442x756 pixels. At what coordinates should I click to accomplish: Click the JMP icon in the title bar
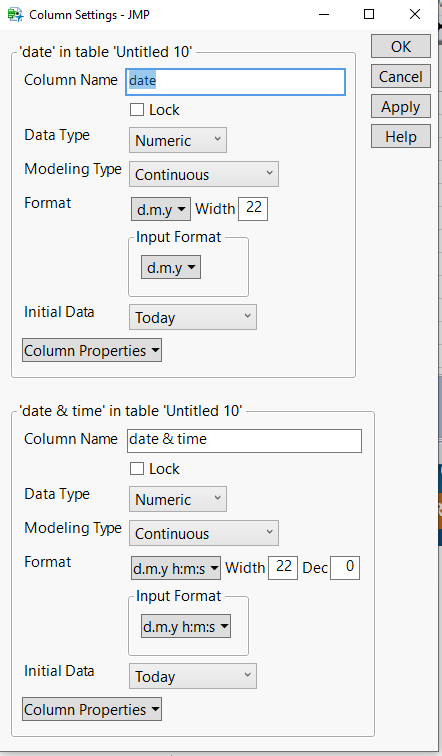pyautogui.click(x=15, y=14)
